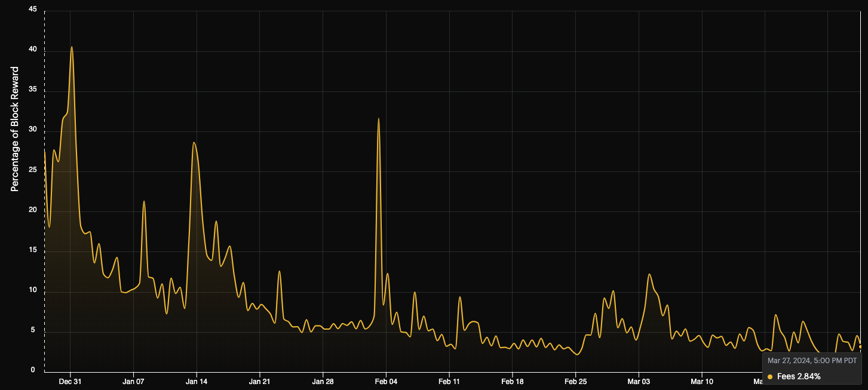Click the yellow Fees legend dot in tooltip
The image size is (868, 390).
pos(770,376)
